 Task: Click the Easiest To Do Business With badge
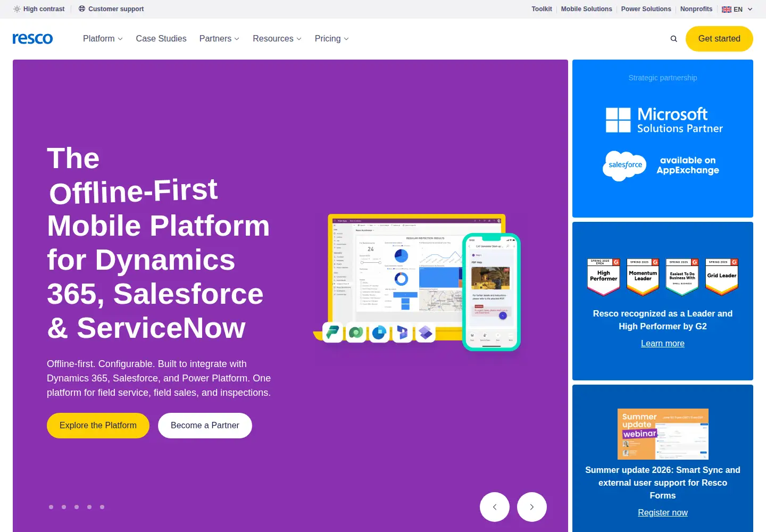(682, 277)
